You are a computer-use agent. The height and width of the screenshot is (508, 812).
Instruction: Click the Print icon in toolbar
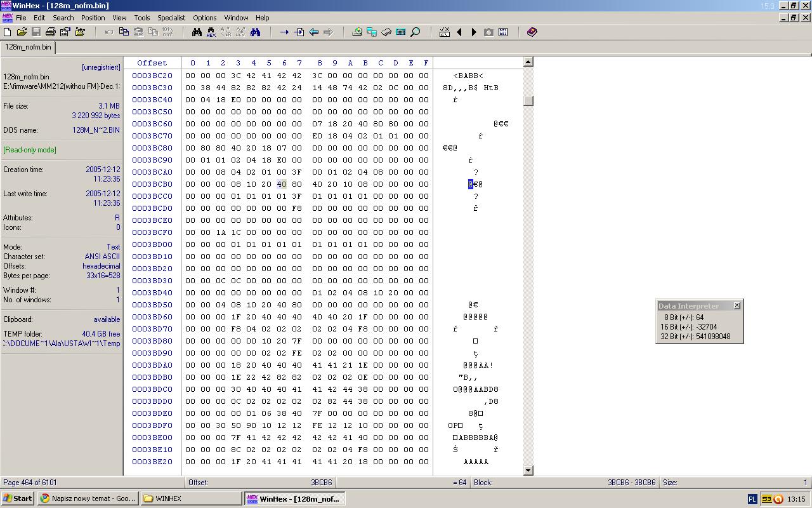pyautogui.click(x=51, y=32)
